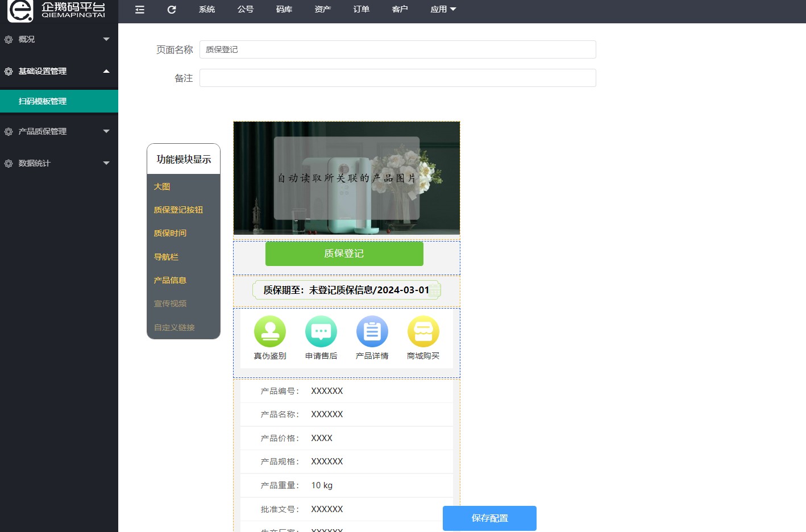Viewport: 806px width, 532px height.
Task: Toggle the 导航栏 module display
Action: point(166,257)
